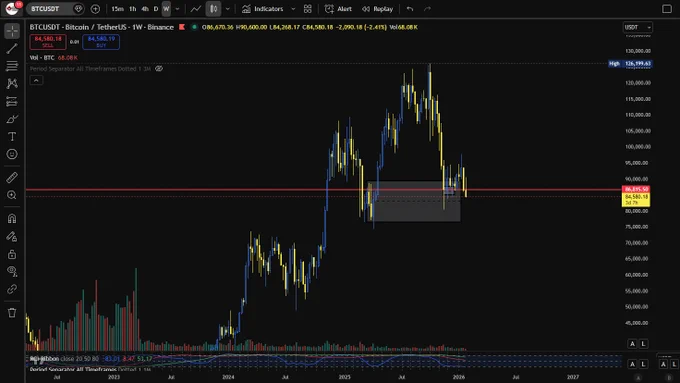Expand the timeframe interval dropdown
The image size is (680, 383).
tap(177, 9)
